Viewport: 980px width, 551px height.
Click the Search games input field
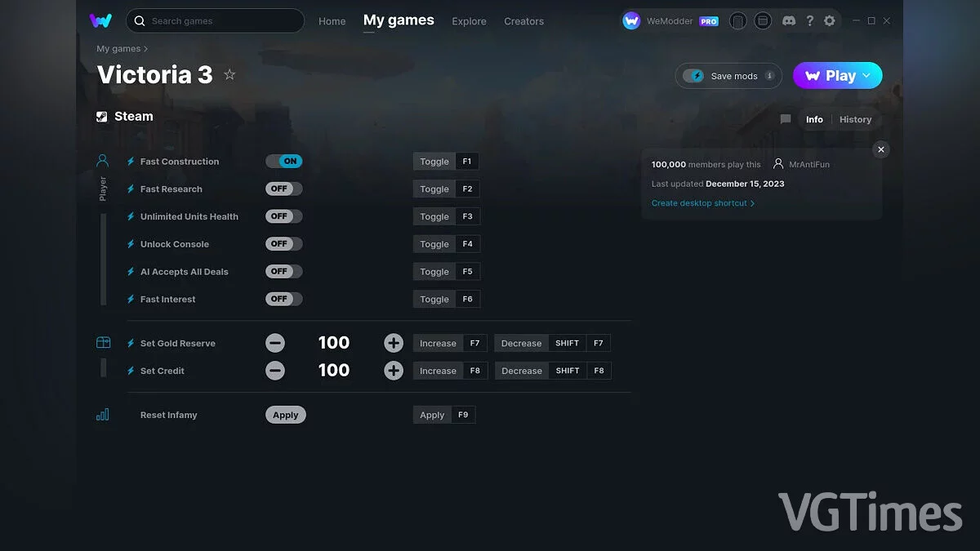tap(216, 20)
